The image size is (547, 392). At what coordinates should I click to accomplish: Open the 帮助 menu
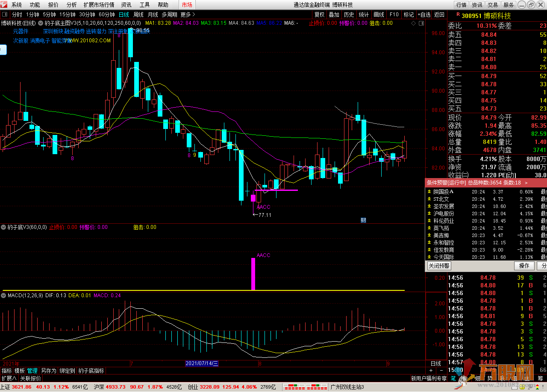pos(163,5)
